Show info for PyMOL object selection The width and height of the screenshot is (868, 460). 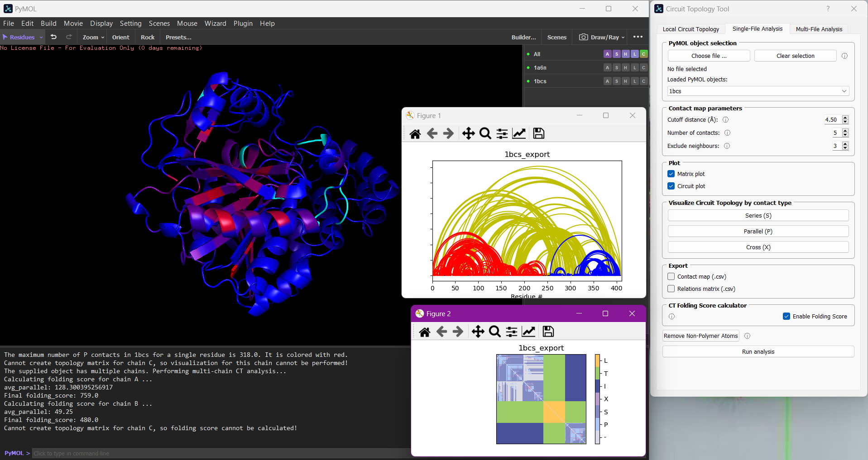(x=844, y=56)
